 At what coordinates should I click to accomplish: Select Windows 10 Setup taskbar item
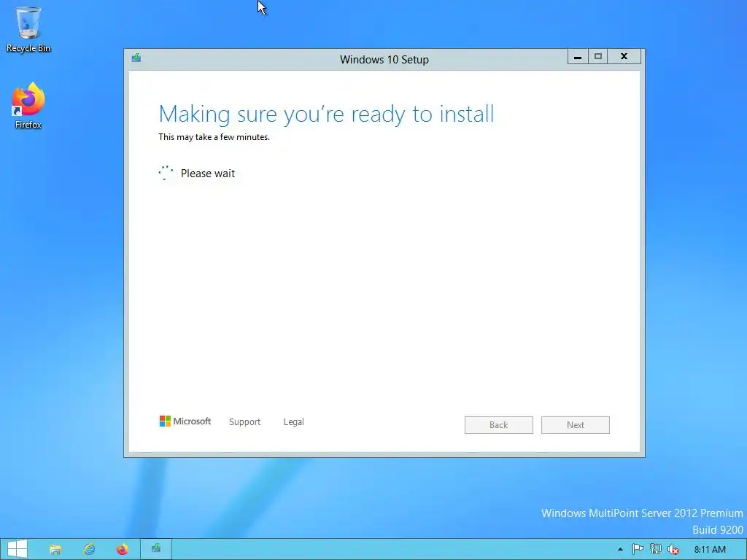(x=156, y=549)
